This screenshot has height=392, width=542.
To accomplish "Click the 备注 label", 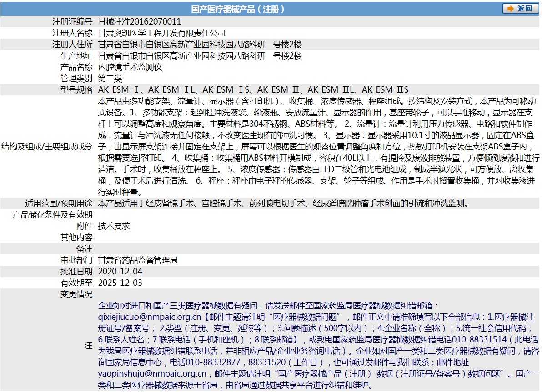I will 84,248.
